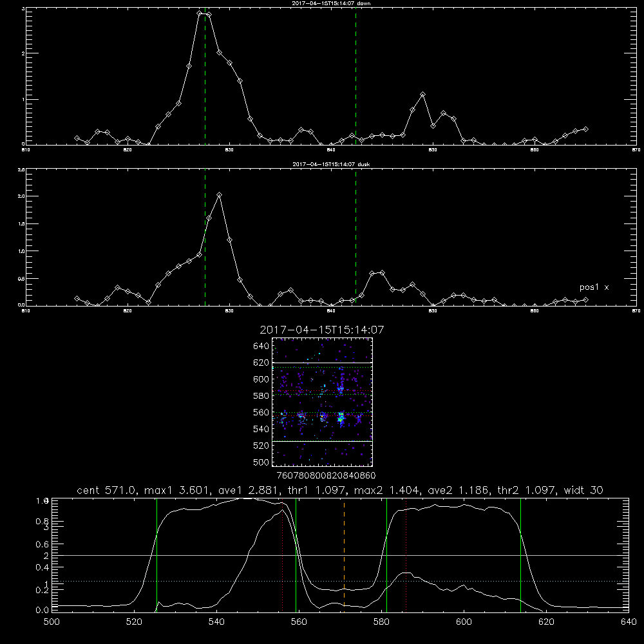Click the x-axis label 540 on bottom plot
The height and width of the screenshot is (644, 644).
pyautogui.click(x=216, y=622)
